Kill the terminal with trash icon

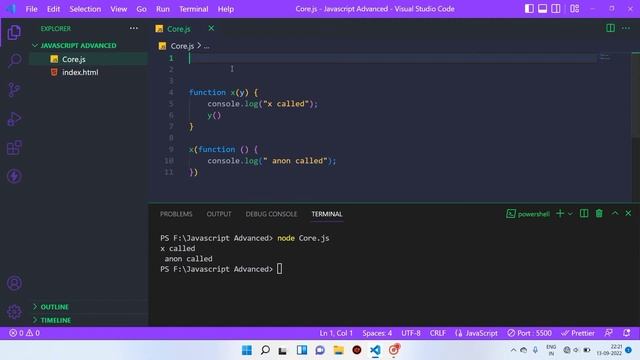coord(599,213)
